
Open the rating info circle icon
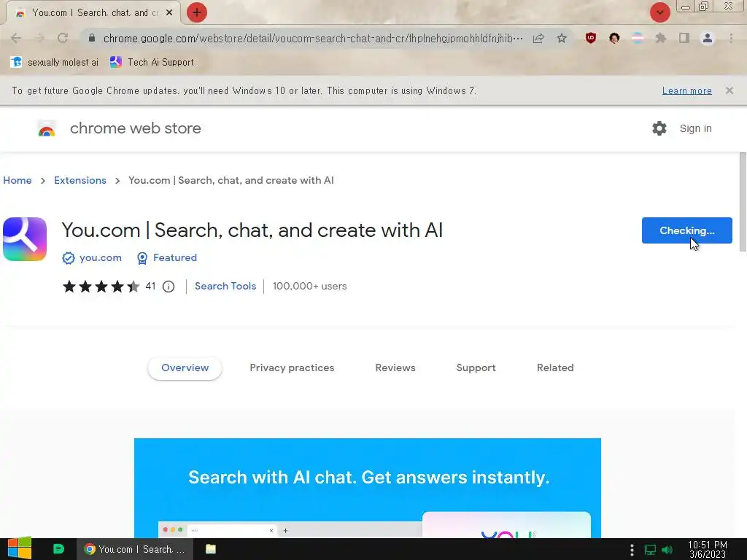tap(169, 286)
